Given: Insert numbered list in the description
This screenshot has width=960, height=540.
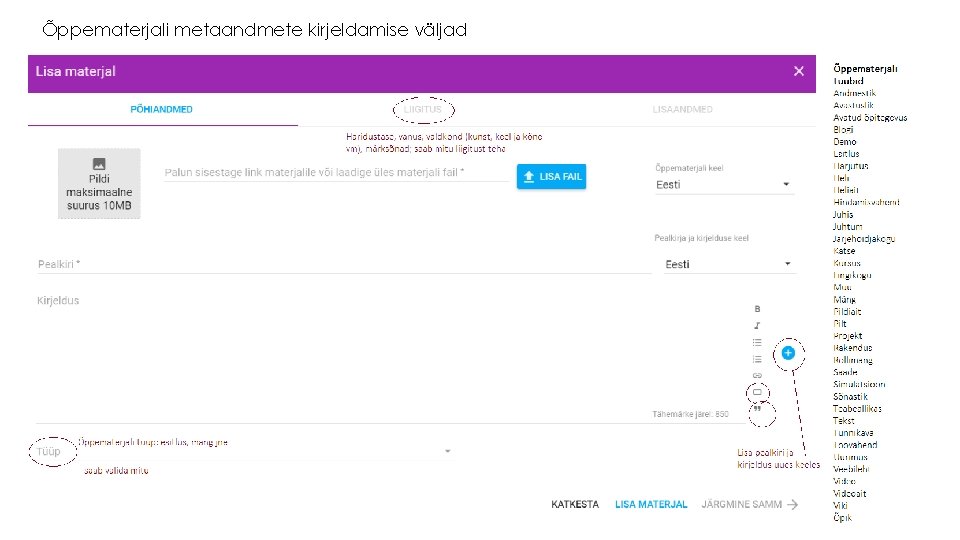Looking at the screenshot, I should coord(757,359).
